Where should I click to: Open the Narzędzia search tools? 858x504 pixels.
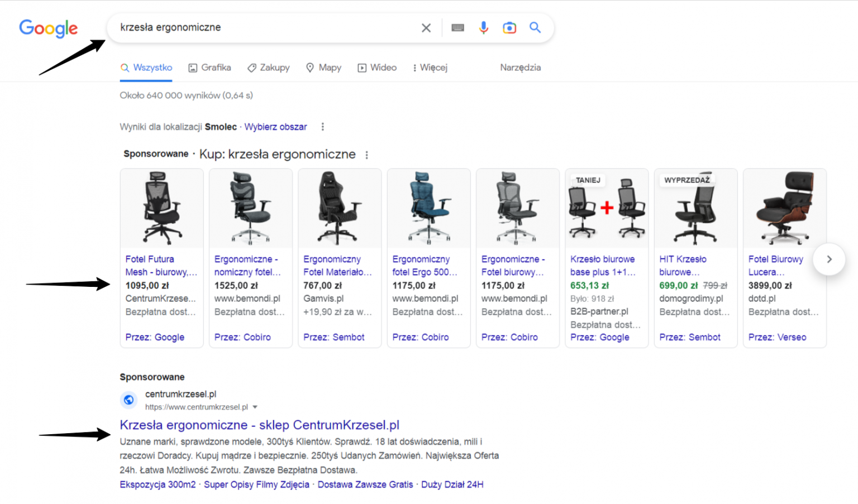click(x=520, y=68)
